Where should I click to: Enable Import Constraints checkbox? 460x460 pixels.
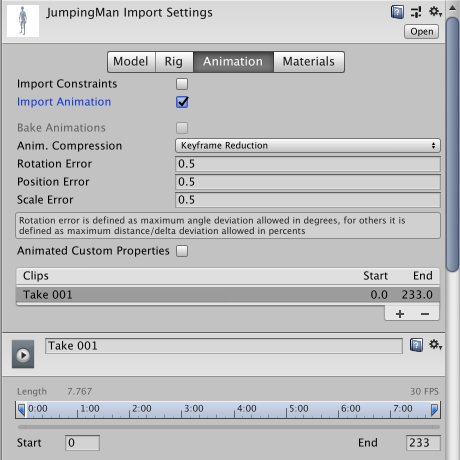[x=182, y=84]
